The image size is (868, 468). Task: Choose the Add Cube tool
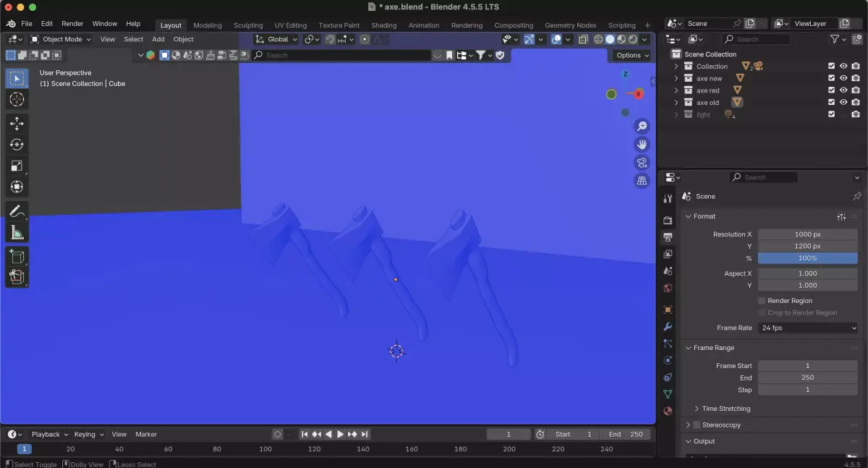click(x=17, y=256)
